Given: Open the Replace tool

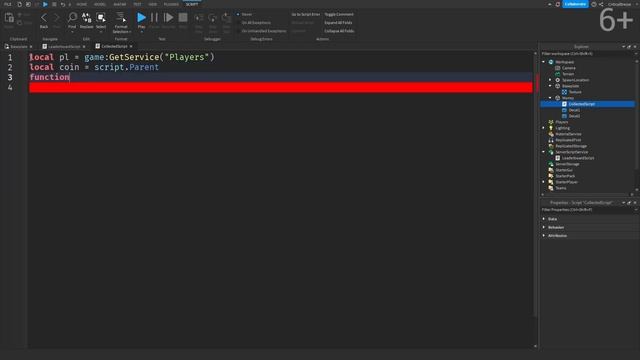Looking at the screenshot, I should click(x=87, y=20).
